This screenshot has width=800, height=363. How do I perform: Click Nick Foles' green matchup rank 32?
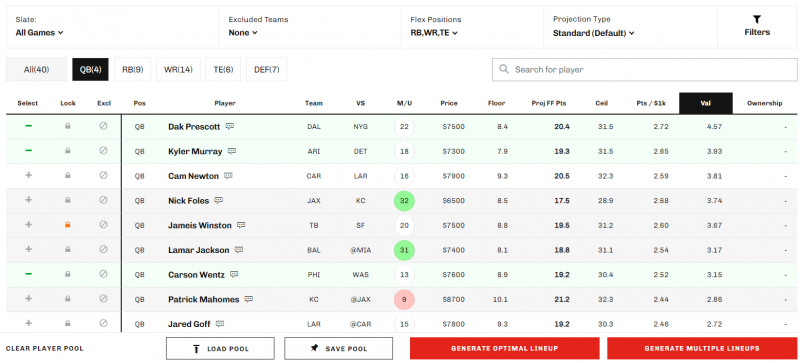(x=404, y=201)
